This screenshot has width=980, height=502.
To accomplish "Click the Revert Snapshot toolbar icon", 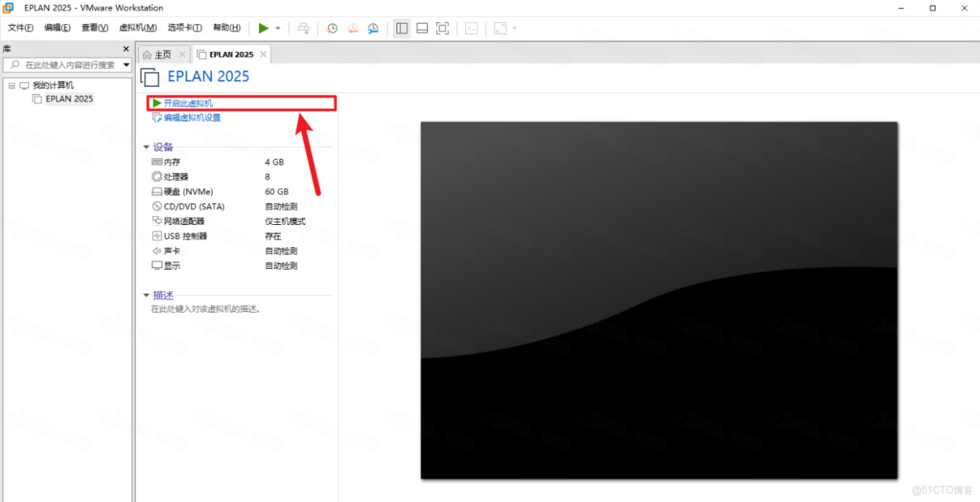I will [353, 27].
